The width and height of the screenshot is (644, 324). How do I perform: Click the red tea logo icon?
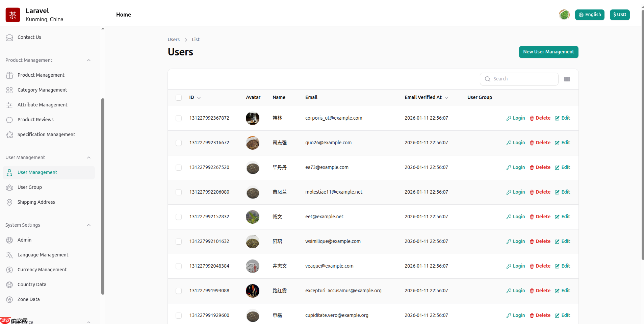point(13,15)
